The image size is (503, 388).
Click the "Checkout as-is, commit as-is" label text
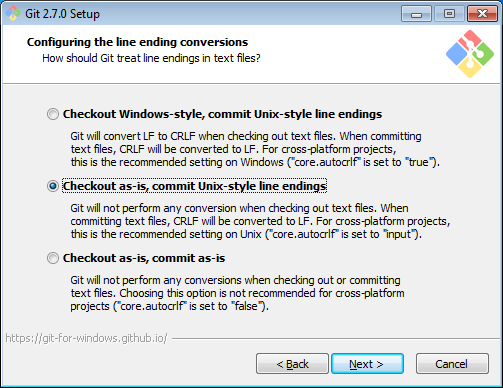point(144,258)
